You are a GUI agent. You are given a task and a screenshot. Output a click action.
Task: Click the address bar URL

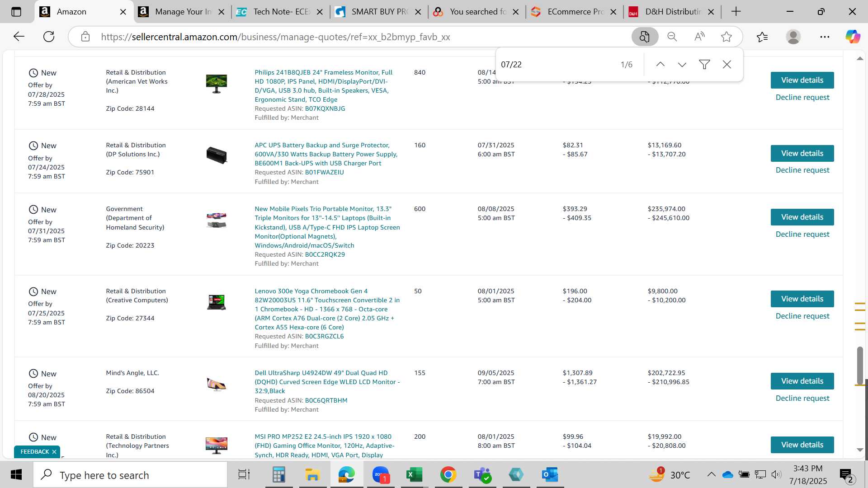[x=275, y=37]
